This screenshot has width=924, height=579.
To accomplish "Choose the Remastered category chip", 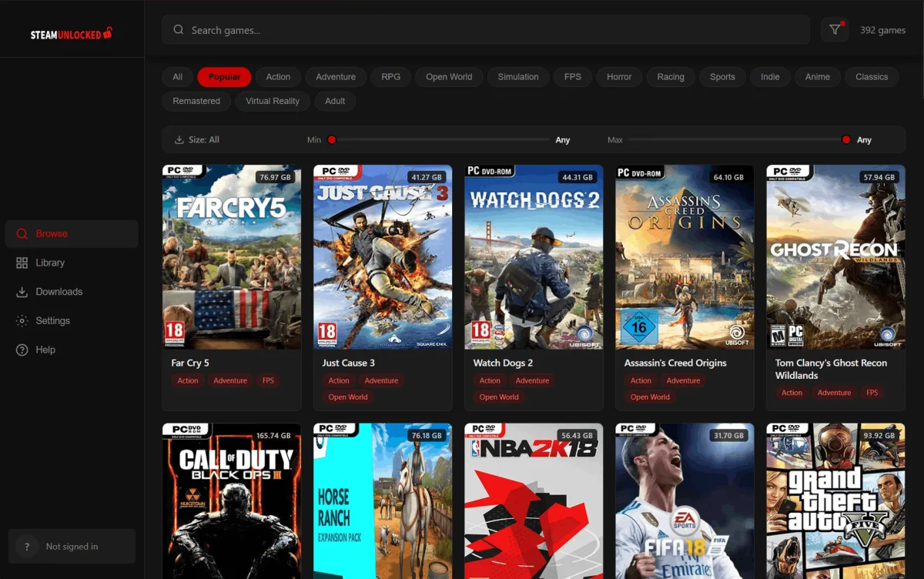I will tap(196, 101).
